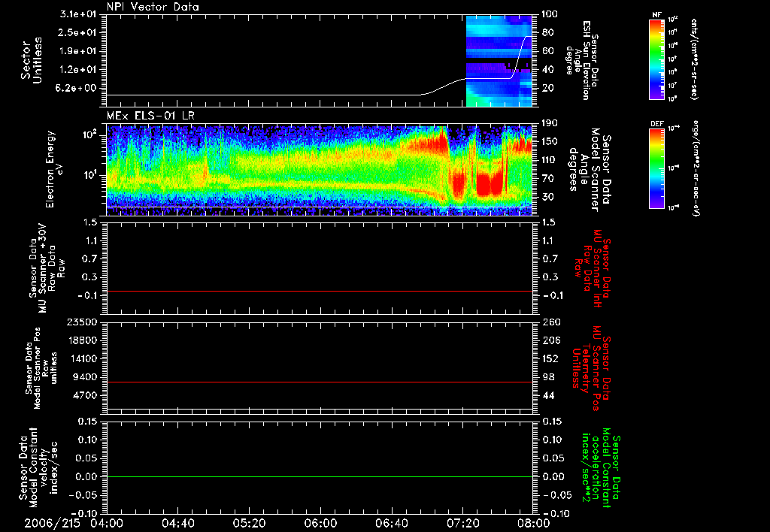Viewport: 770px width, 532px height.
Task: Click the 2006/215 04:00 start time label
Action: tap(75, 523)
